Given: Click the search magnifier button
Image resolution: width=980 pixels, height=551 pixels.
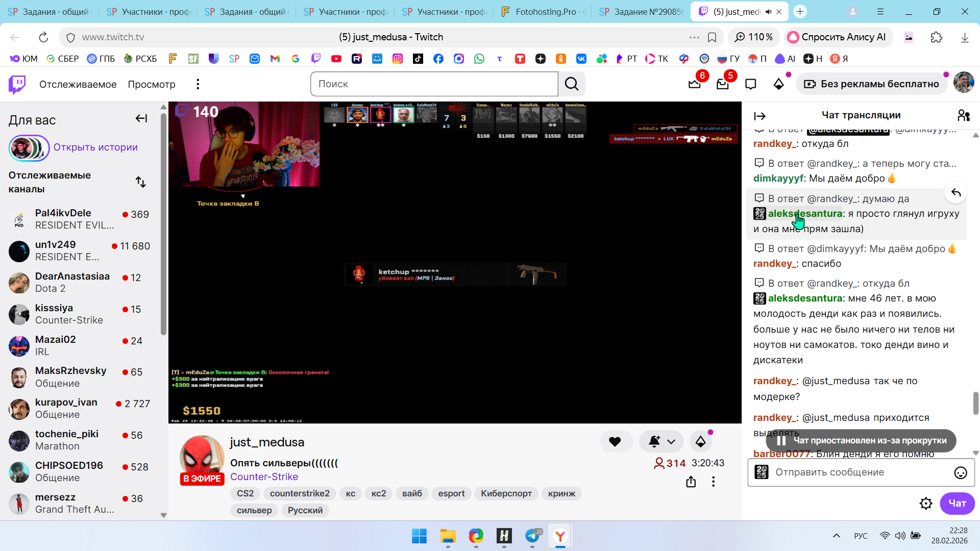Looking at the screenshot, I should click(572, 84).
